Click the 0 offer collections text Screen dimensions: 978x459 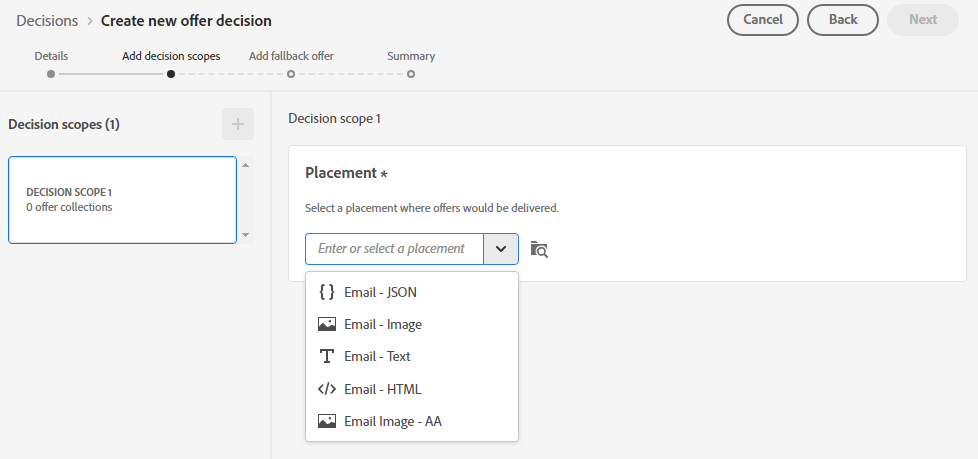69,207
